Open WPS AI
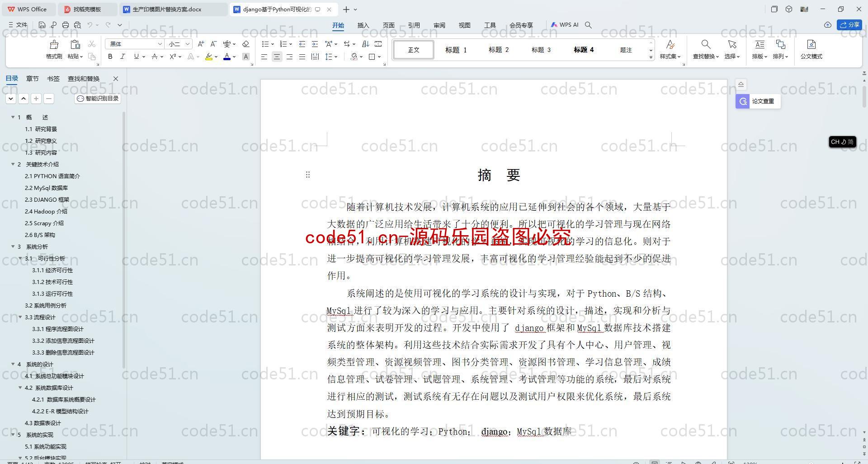 coord(565,25)
